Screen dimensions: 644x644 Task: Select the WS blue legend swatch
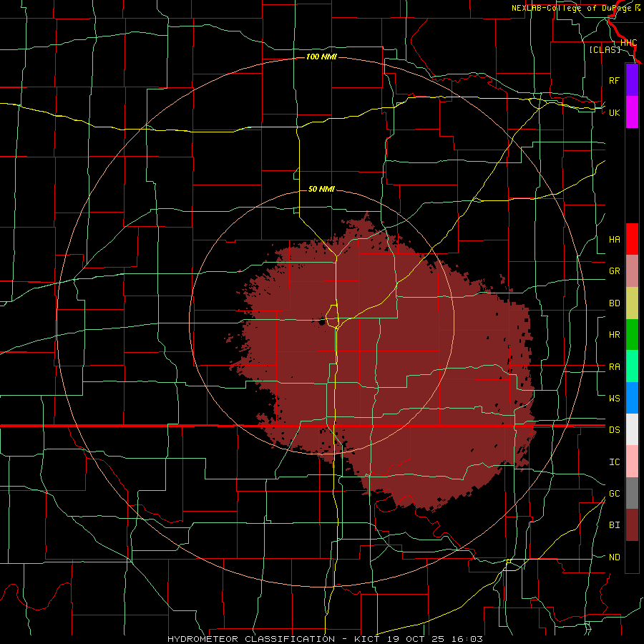point(632,398)
